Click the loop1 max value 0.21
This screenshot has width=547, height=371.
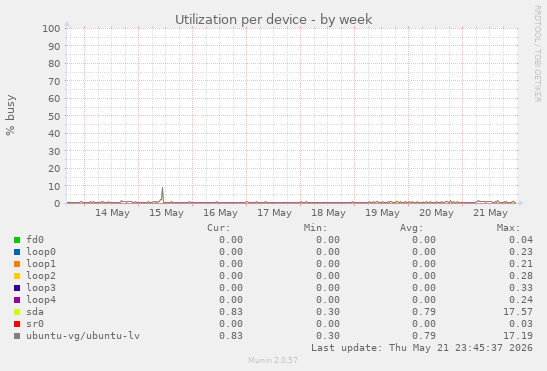tap(520, 264)
